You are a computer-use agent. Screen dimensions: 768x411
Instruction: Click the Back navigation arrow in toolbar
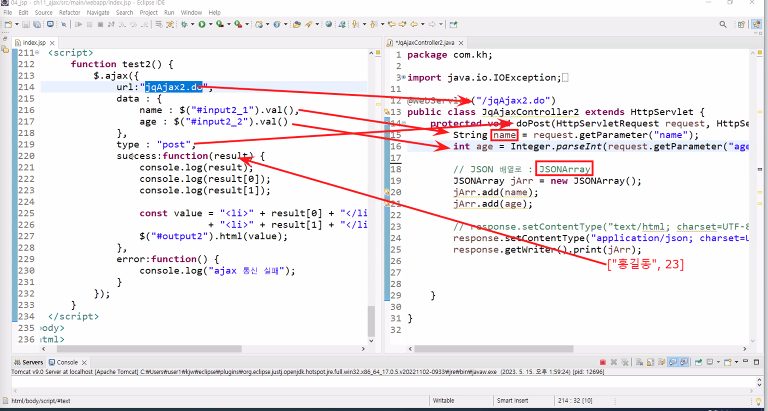tap(414, 24)
